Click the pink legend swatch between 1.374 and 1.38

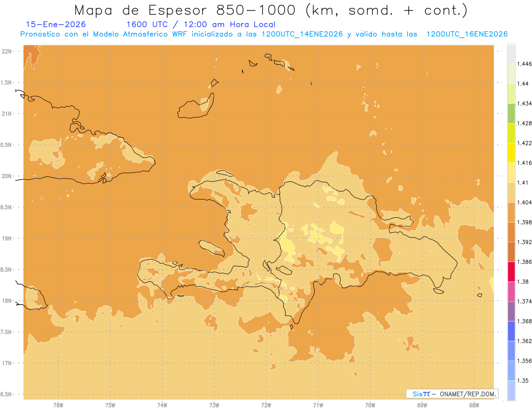(511, 291)
